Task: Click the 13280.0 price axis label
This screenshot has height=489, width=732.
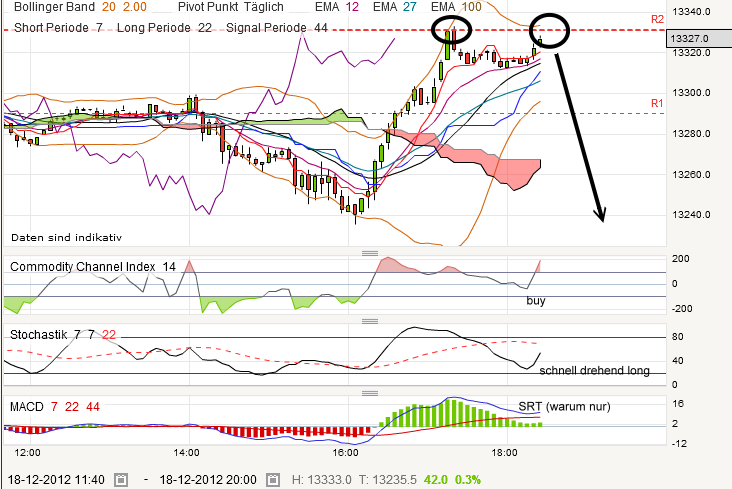Action: [691, 134]
